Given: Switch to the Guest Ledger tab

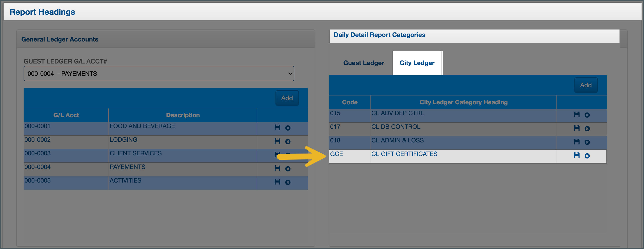Looking at the screenshot, I should [x=363, y=63].
